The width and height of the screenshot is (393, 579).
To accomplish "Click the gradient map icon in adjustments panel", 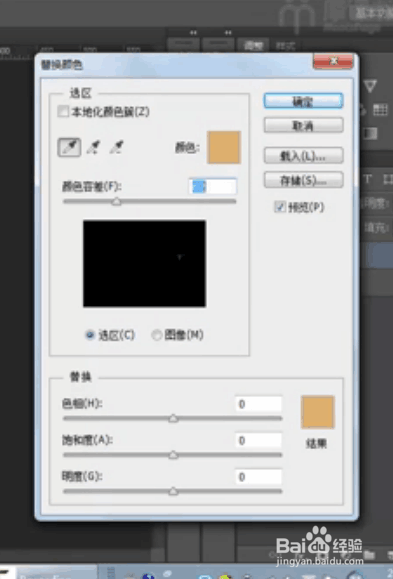I will click(370, 133).
